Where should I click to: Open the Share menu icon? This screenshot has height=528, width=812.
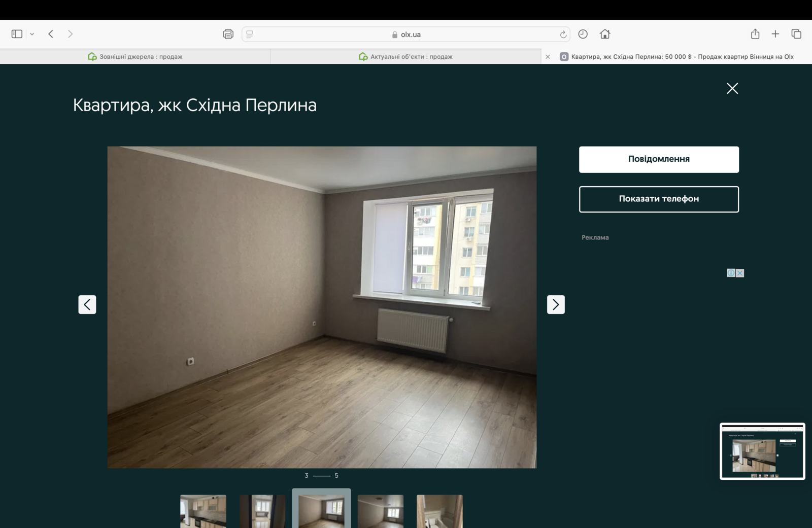(x=755, y=34)
